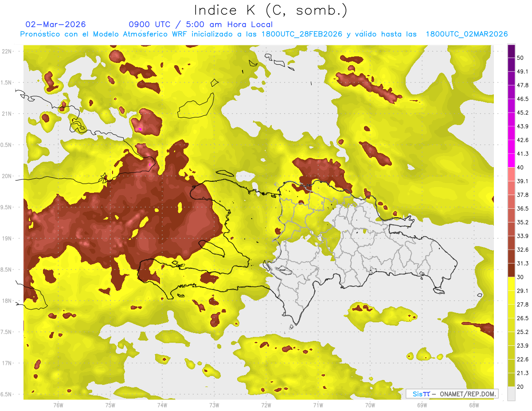Click the initialization time "1800UTC_28FEB2026"

coord(301,34)
